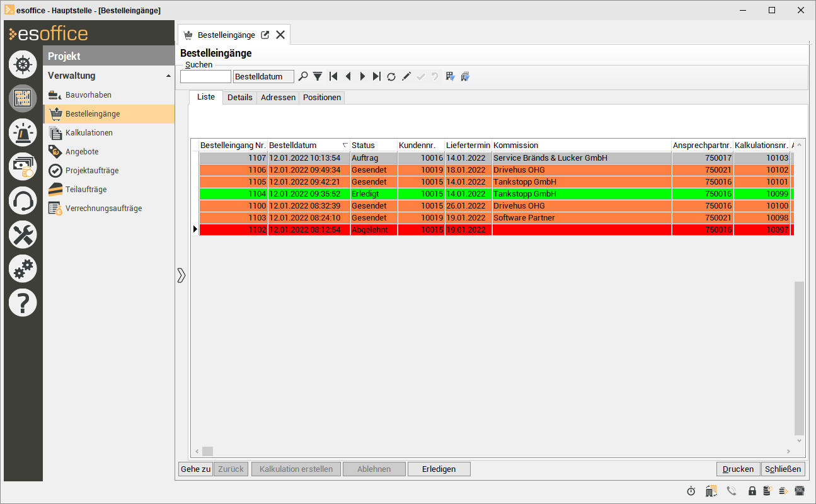Click the database clock status icon
This screenshot has height=504, width=816.
coord(767,491)
